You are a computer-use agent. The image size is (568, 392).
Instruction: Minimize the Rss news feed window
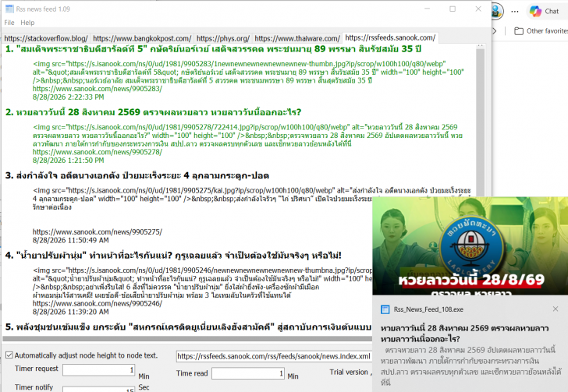coord(427,9)
